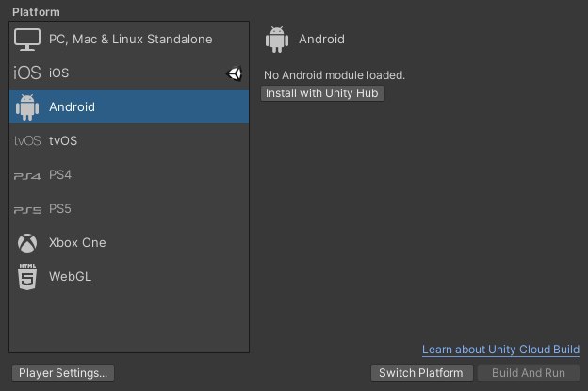
Task: Click the Unity logo beside iOS
Action: click(235, 73)
